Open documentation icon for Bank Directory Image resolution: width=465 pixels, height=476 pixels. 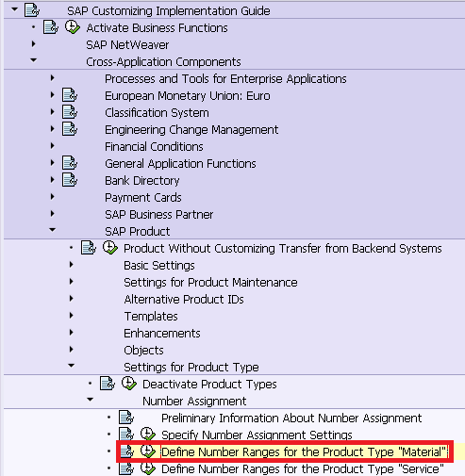point(70,180)
